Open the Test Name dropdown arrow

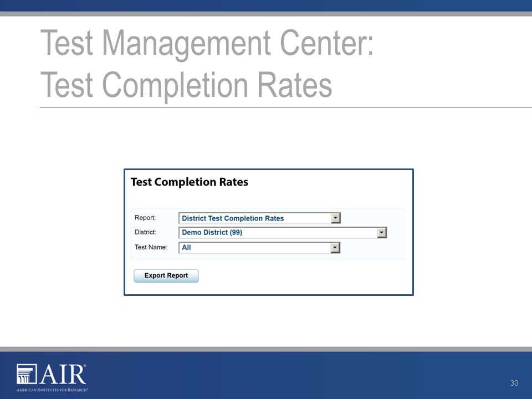(x=335, y=248)
